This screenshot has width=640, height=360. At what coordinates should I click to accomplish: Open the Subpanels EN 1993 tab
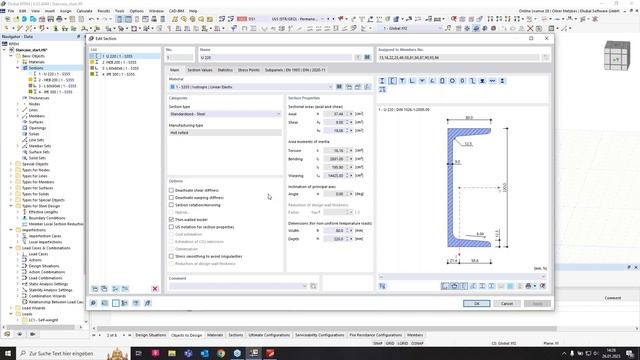[295, 70]
